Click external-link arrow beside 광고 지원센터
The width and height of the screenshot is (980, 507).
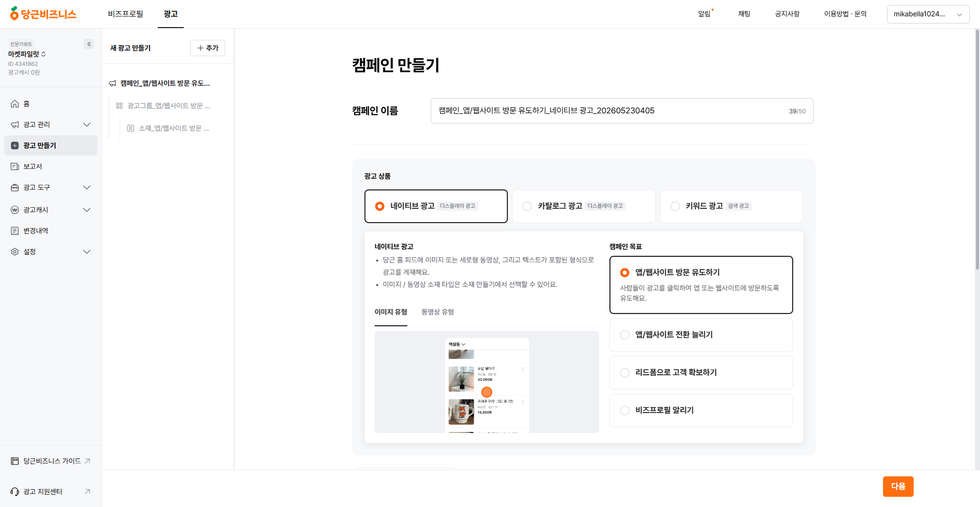click(x=87, y=492)
